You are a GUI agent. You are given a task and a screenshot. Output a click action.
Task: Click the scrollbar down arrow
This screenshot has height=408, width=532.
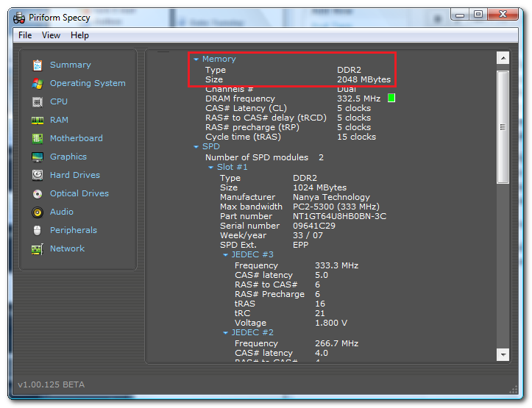(503, 355)
